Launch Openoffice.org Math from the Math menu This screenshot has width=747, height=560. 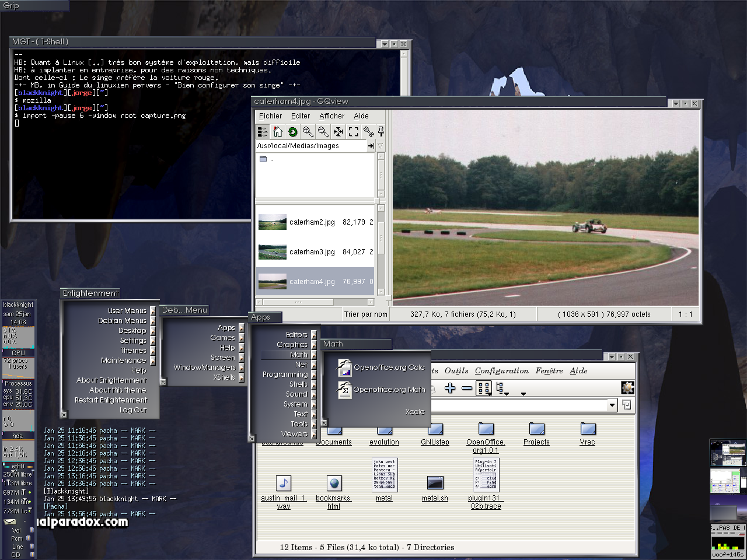[x=382, y=390]
